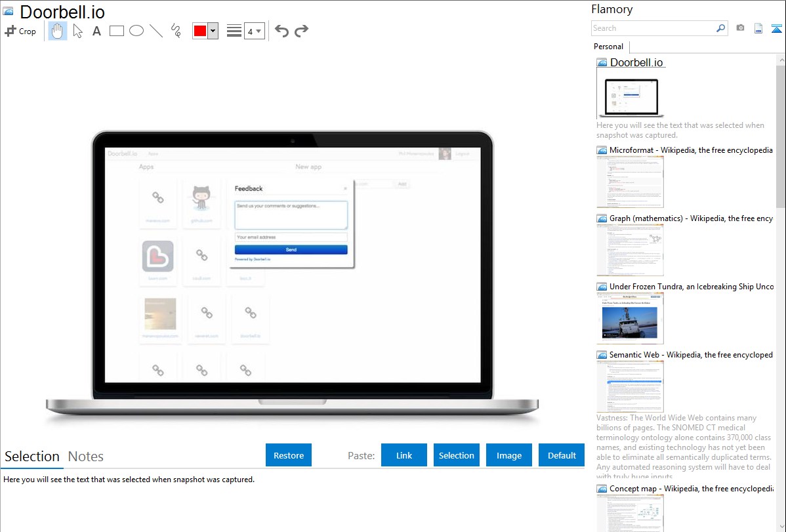This screenshot has height=532, width=786.
Task: Paste as Image button
Action: [508, 455]
